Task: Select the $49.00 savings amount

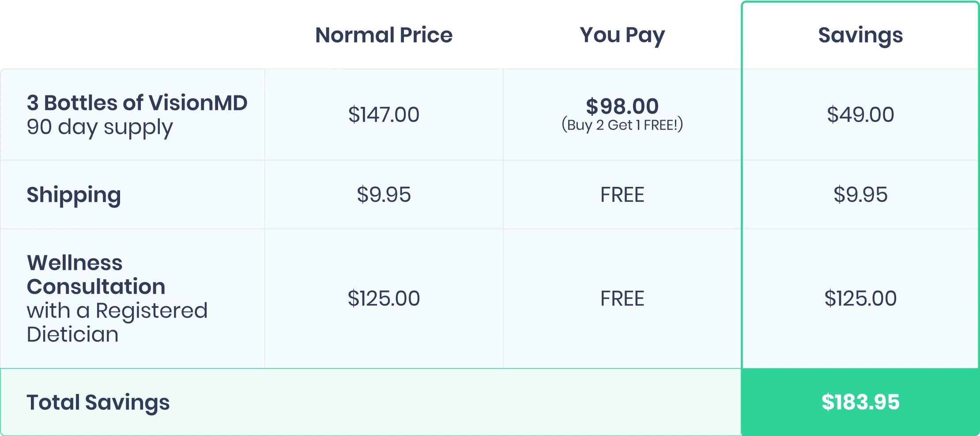Action: (x=860, y=115)
